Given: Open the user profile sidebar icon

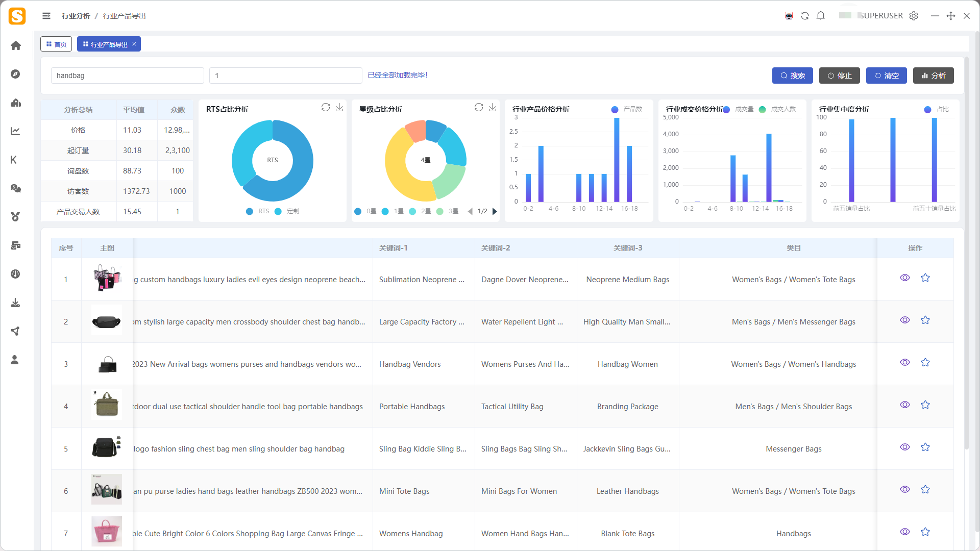Looking at the screenshot, I should tap(15, 360).
